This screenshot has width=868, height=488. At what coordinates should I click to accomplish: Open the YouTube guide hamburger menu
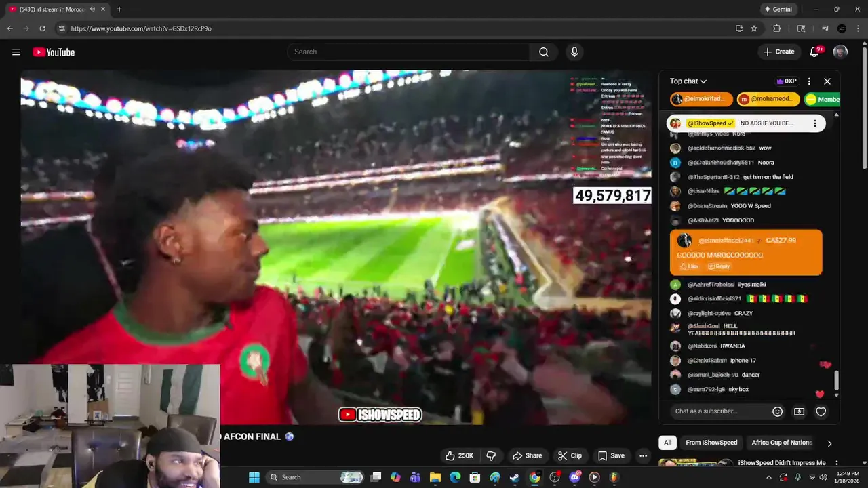[16, 52]
